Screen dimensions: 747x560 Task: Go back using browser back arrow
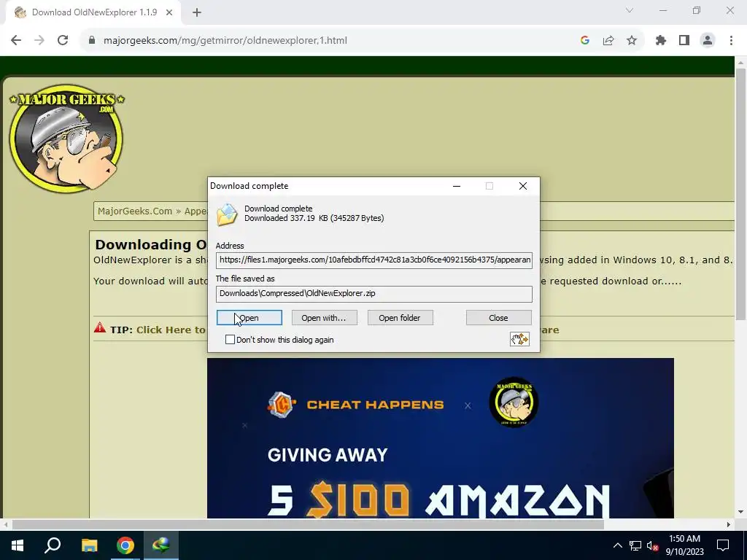point(16,41)
